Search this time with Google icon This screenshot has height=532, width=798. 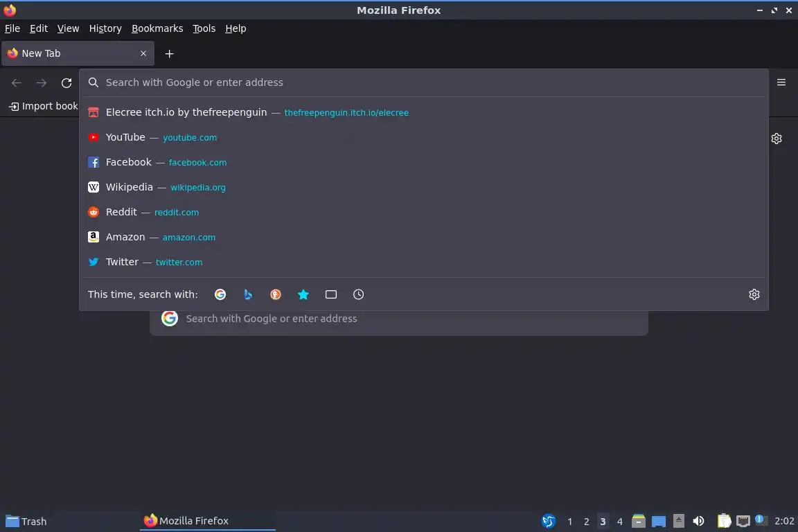tap(220, 294)
